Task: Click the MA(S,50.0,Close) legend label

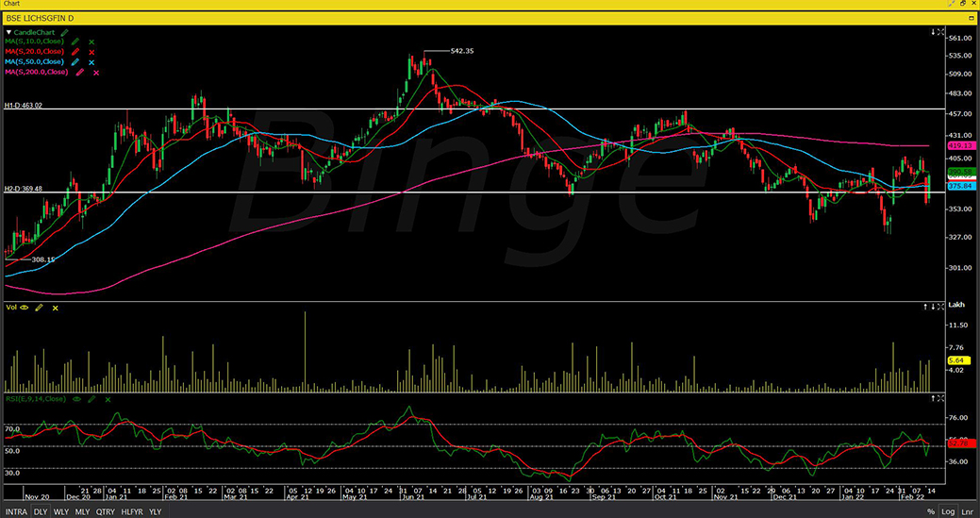Action: pos(34,62)
